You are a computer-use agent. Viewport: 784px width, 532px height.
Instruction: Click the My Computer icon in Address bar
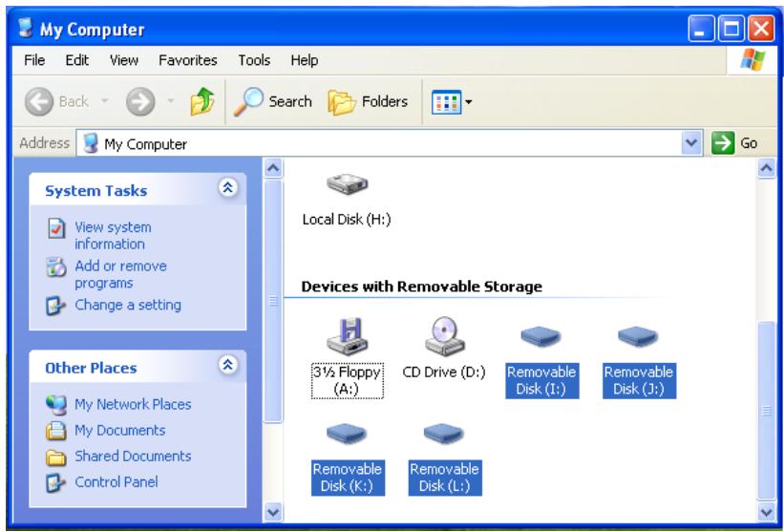point(91,143)
